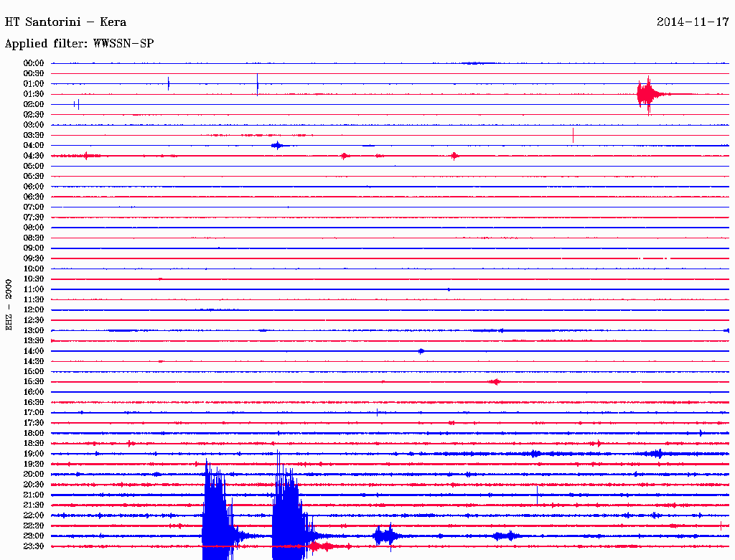Select the 09:00 time label
735x560 pixels.
pos(34,248)
